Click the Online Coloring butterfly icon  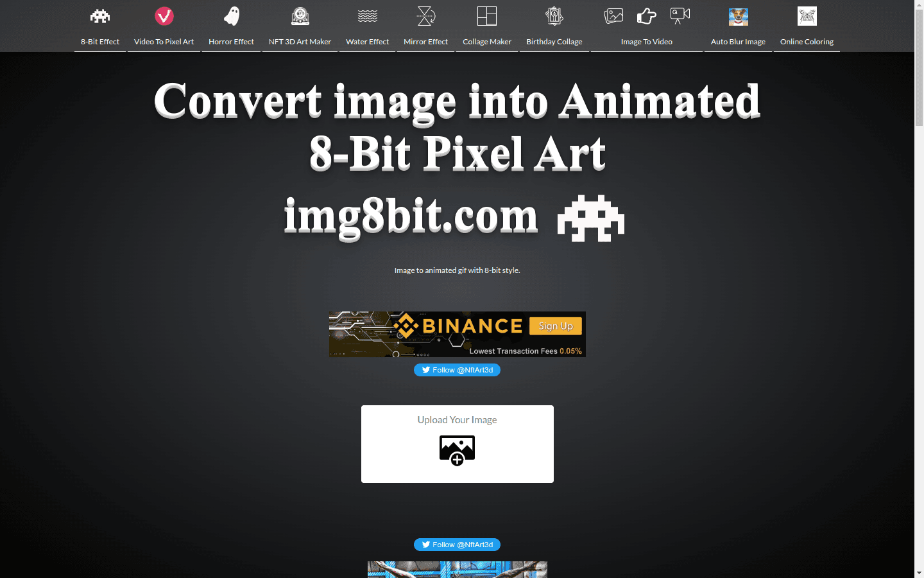coord(807,16)
